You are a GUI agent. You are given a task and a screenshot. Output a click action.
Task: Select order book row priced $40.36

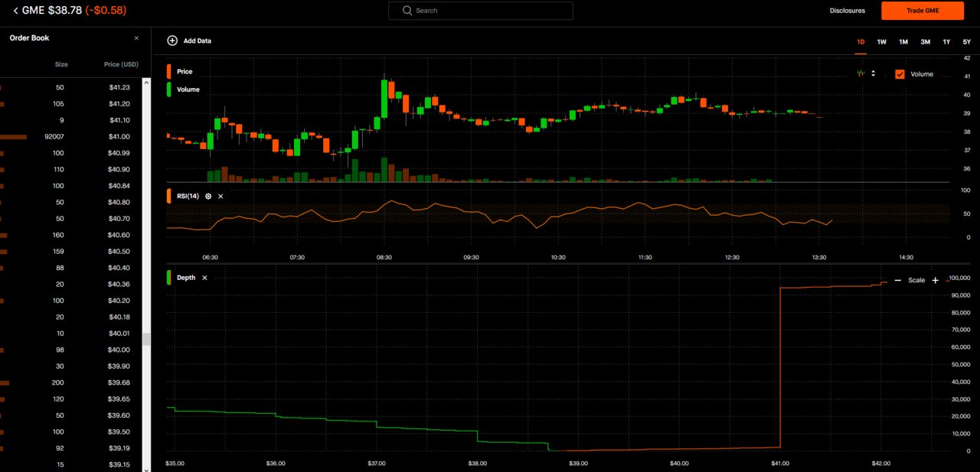pyautogui.click(x=71, y=285)
